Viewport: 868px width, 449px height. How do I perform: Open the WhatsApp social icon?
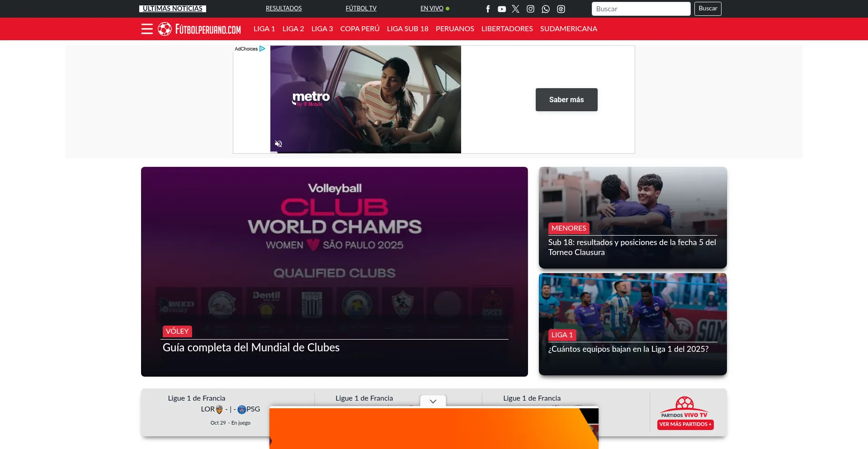tap(546, 9)
